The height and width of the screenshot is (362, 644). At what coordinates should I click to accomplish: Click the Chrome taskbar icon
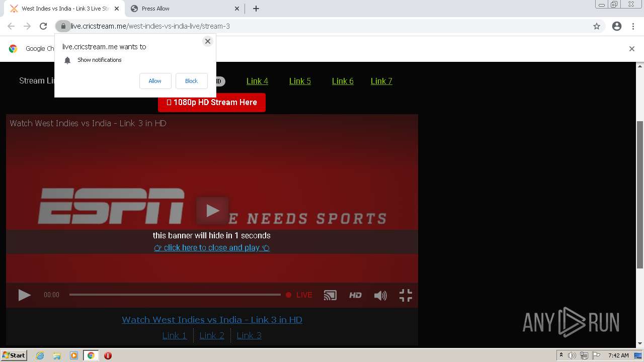(91, 355)
